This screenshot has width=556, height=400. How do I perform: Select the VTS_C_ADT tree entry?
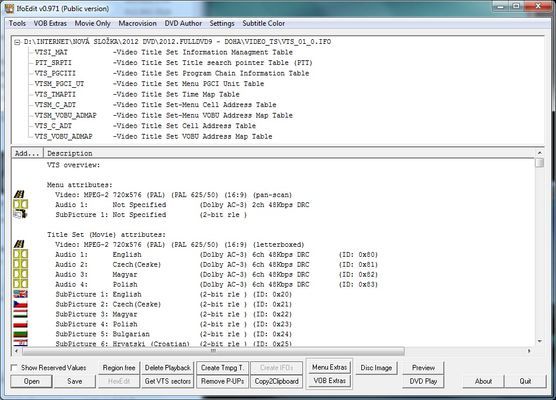coord(53,126)
